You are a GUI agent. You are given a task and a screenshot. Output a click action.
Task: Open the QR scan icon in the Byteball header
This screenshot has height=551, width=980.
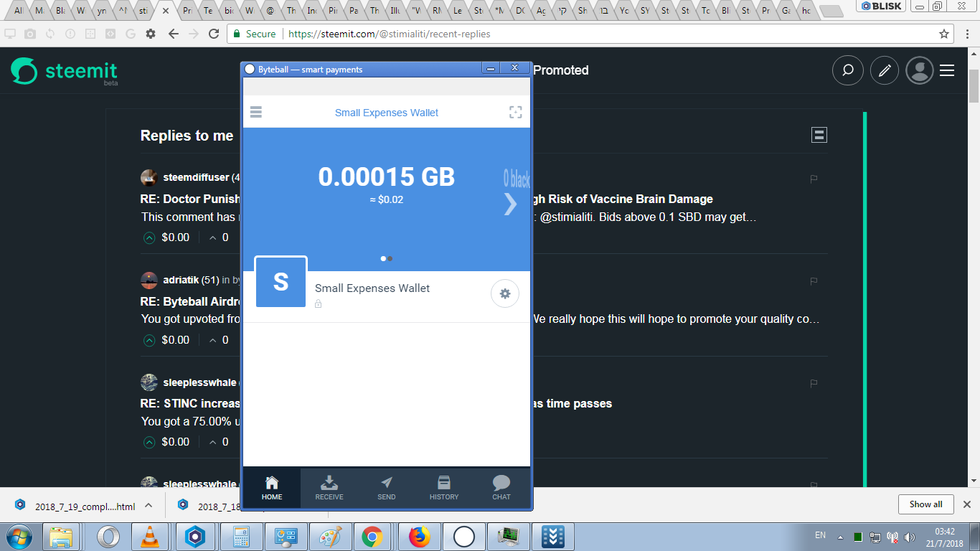[516, 112]
